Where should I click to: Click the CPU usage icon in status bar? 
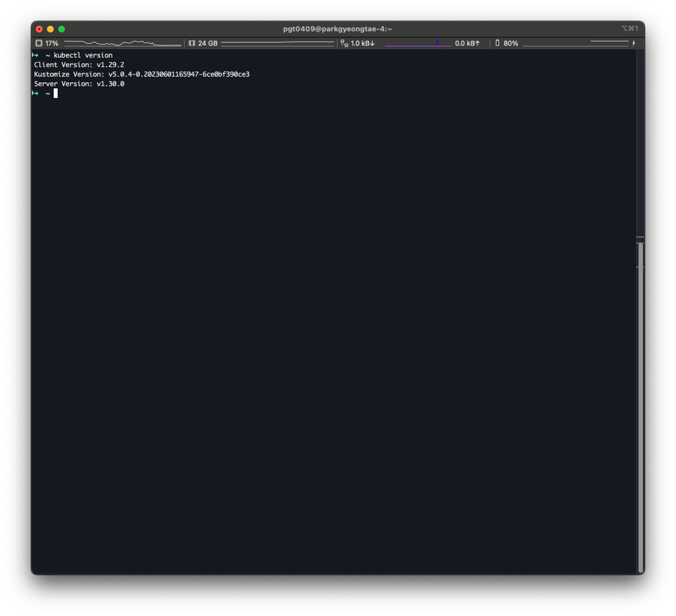coord(39,43)
